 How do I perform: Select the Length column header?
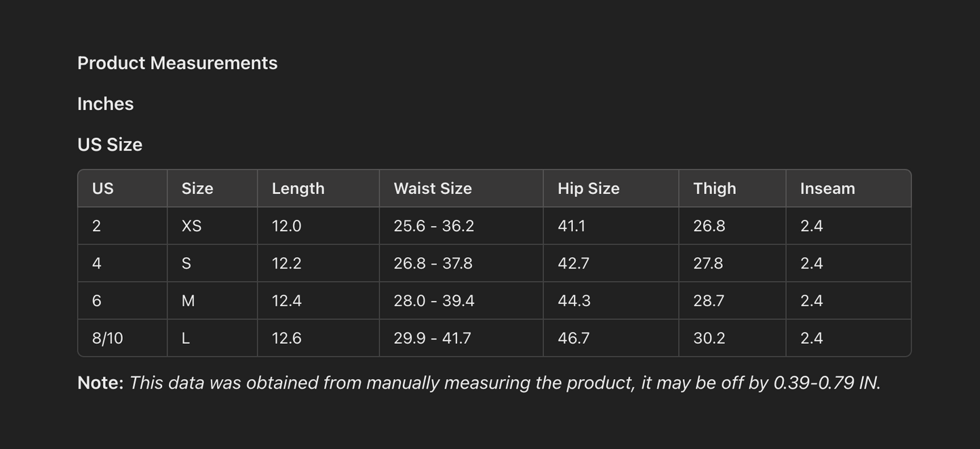pos(298,189)
